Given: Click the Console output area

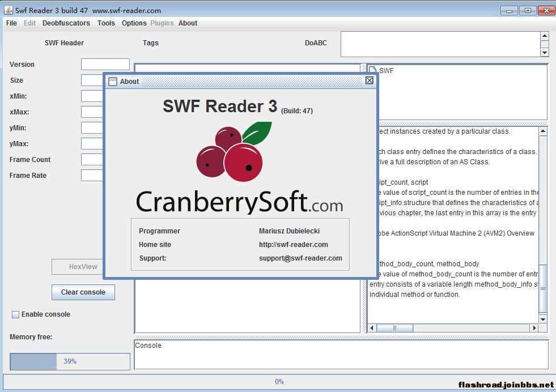Looking at the screenshot, I should click(341, 355).
